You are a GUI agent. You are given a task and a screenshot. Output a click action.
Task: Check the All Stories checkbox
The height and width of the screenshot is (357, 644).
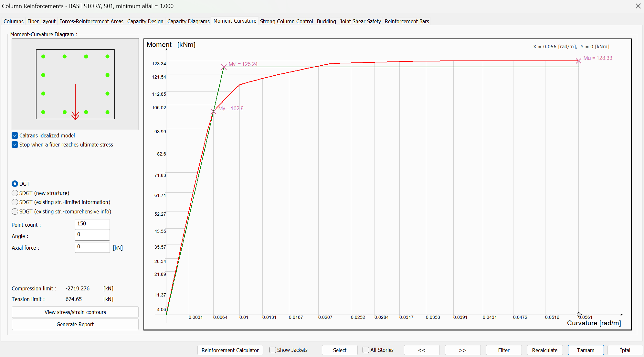tap(366, 350)
